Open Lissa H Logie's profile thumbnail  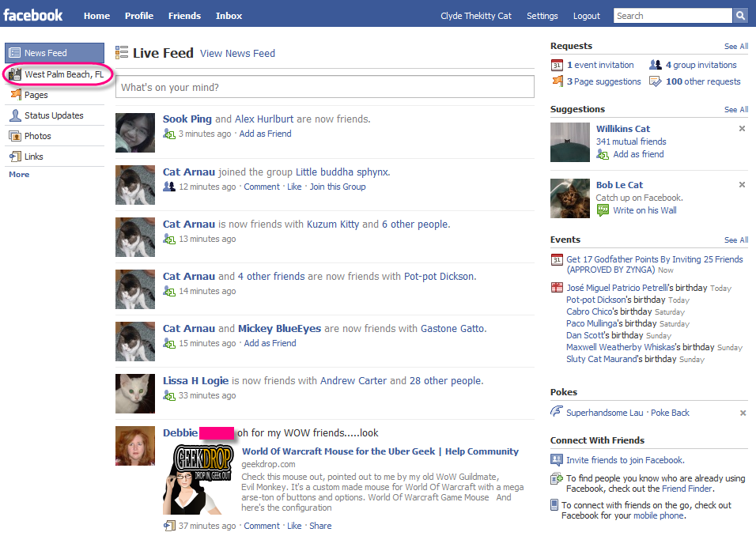pyautogui.click(x=135, y=394)
